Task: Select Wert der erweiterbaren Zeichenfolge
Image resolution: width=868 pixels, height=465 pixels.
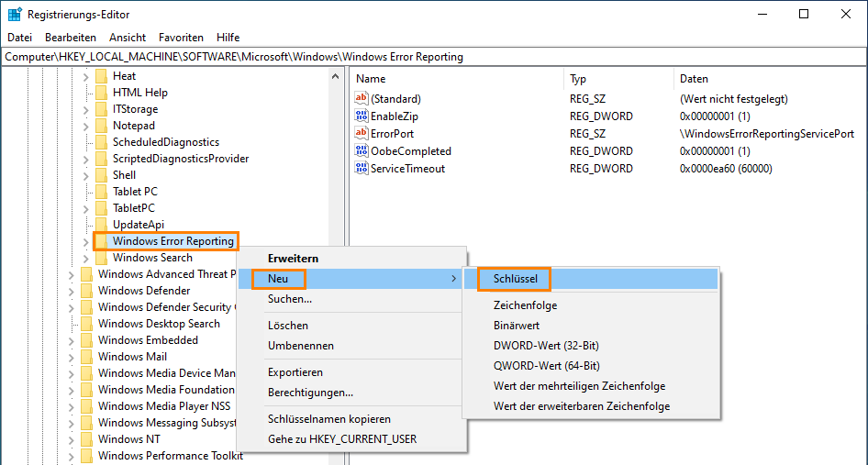Action: tap(591, 406)
